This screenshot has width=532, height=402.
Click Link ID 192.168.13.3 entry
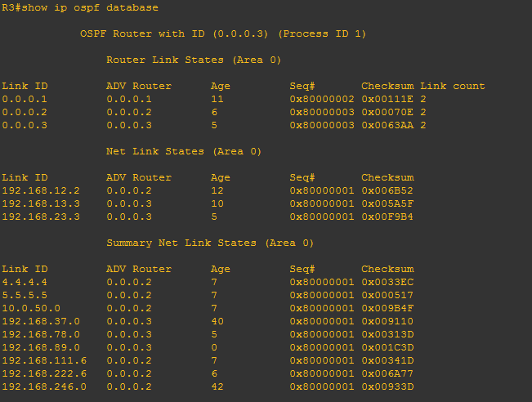[41, 203]
